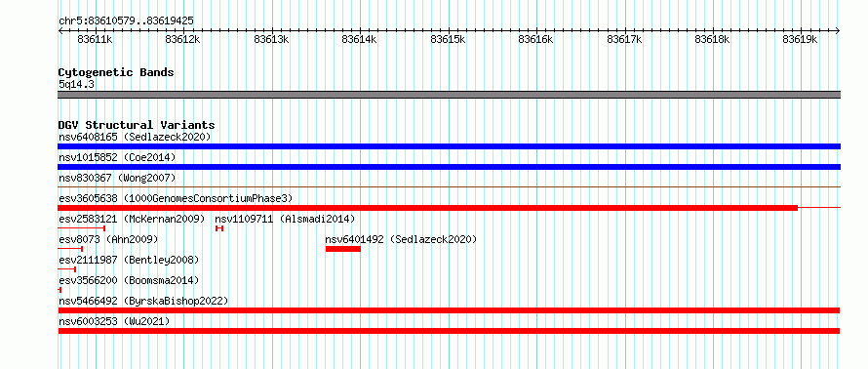Click the 83615k ruler tick label
The image size is (868, 369).
point(448,40)
